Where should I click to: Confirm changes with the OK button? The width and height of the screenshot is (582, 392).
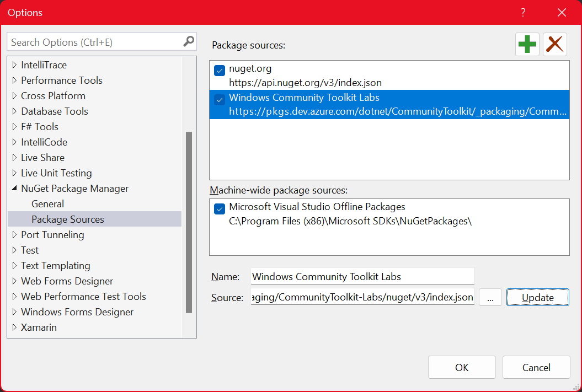(462, 367)
